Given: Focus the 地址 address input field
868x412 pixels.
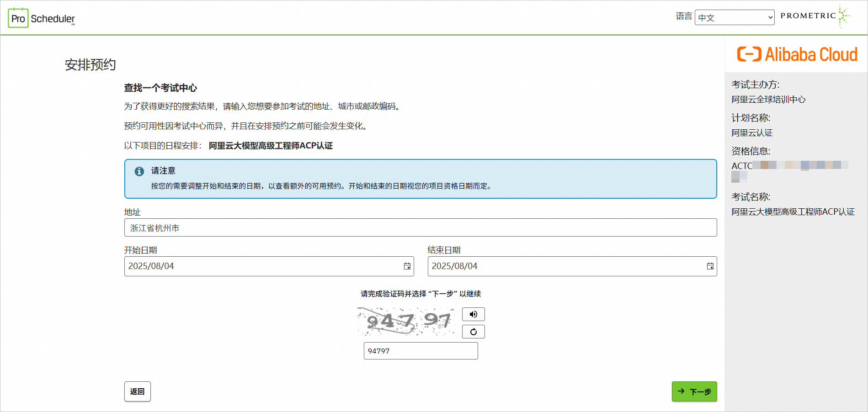Looking at the screenshot, I should [x=421, y=227].
